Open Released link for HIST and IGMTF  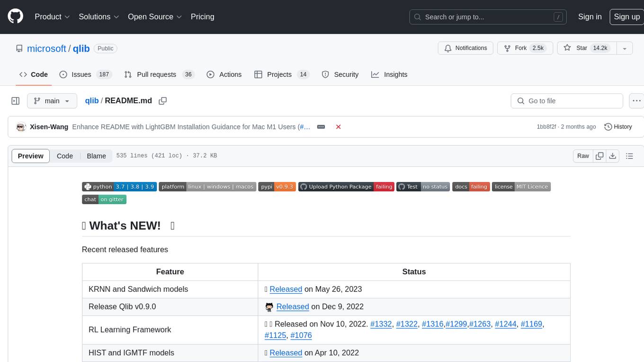[286, 353]
